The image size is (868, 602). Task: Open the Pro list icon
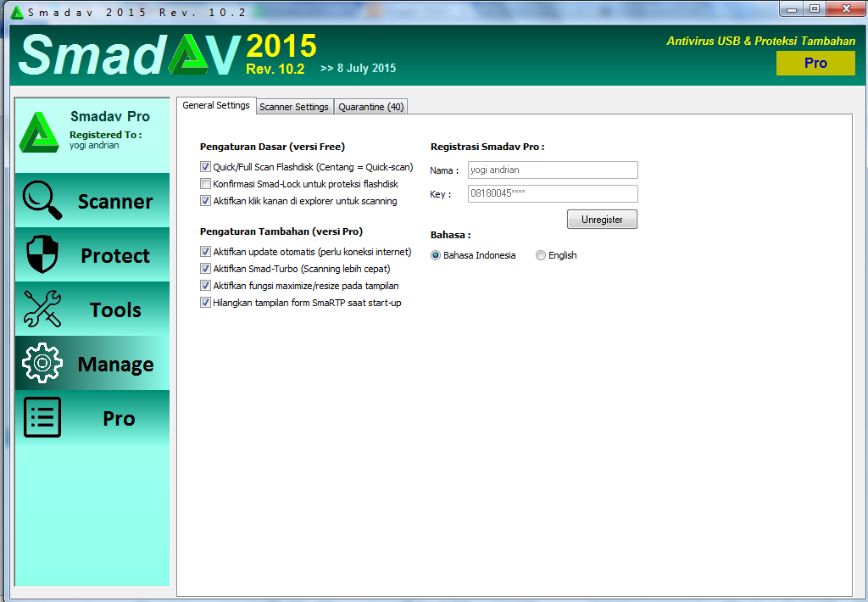click(x=42, y=417)
